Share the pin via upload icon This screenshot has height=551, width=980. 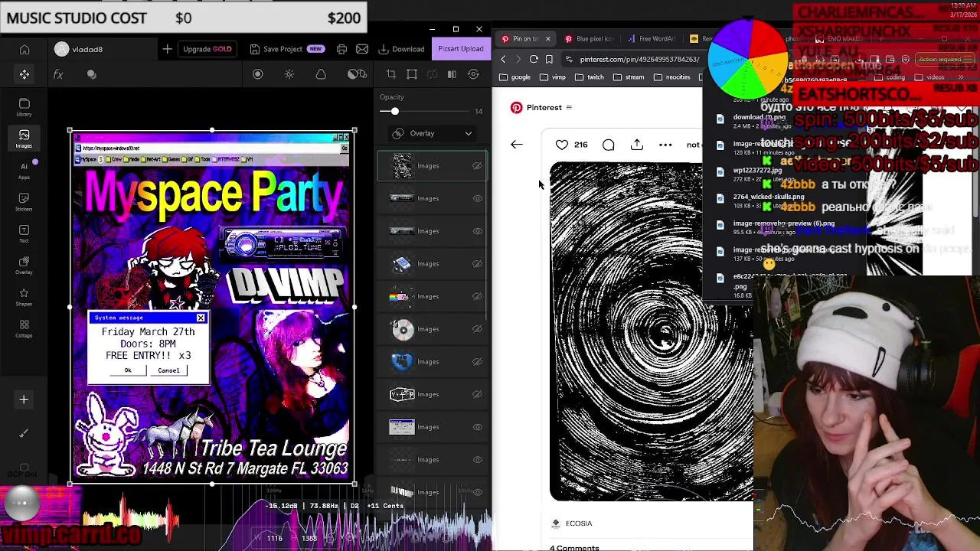tap(637, 145)
